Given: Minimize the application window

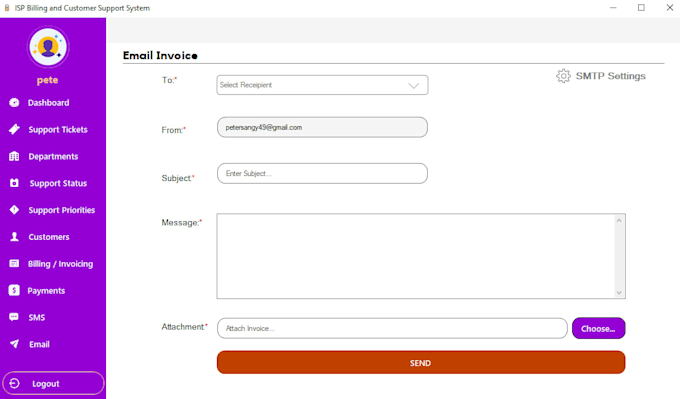Looking at the screenshot, I should [613, 8].
